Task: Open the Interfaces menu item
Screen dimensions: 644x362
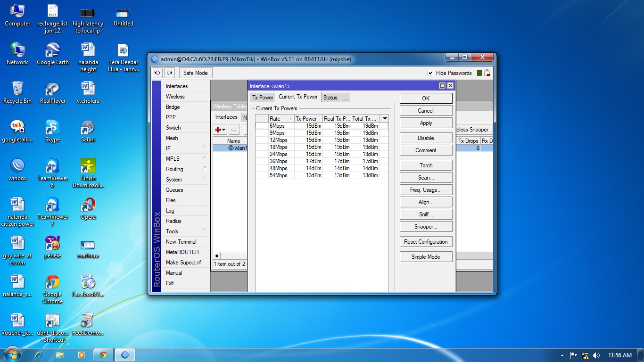Action: [x=186, y=86]
